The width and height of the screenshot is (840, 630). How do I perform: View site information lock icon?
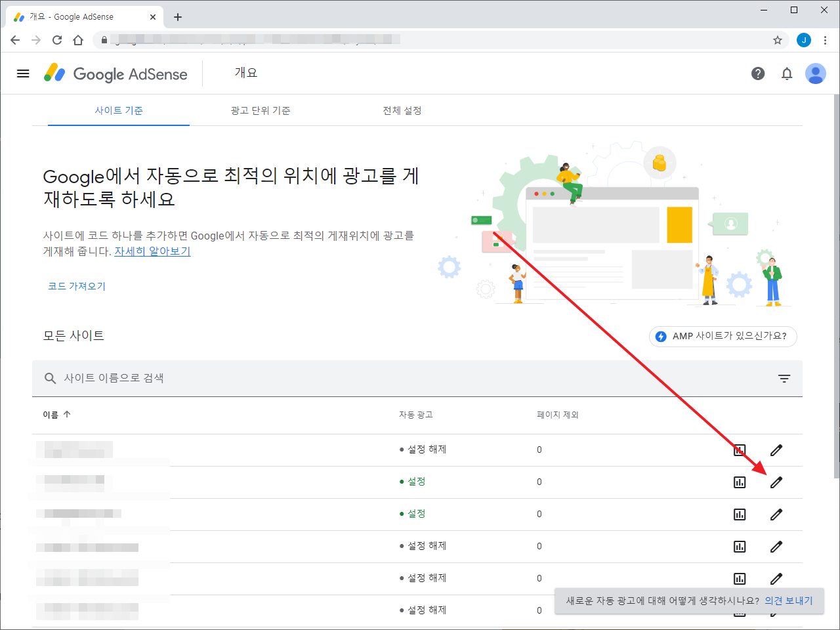104,40
